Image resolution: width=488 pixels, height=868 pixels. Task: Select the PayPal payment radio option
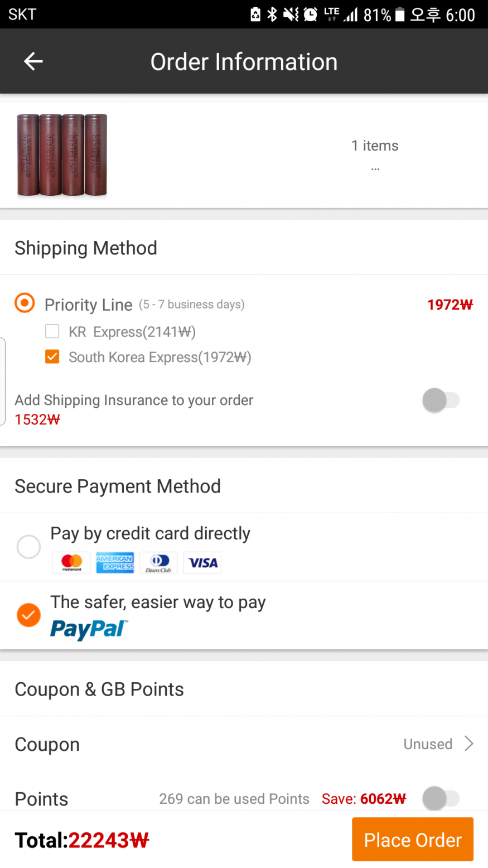click(x=28, y=615)
